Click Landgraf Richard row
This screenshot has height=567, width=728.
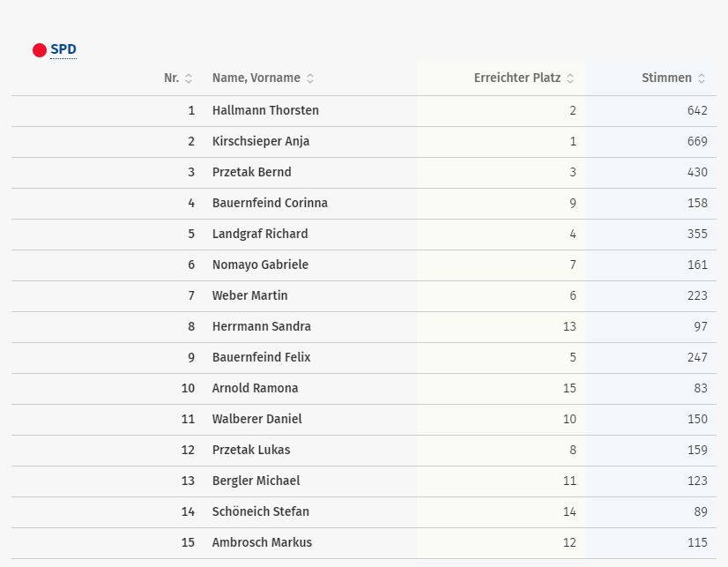(x=364, y=235)
